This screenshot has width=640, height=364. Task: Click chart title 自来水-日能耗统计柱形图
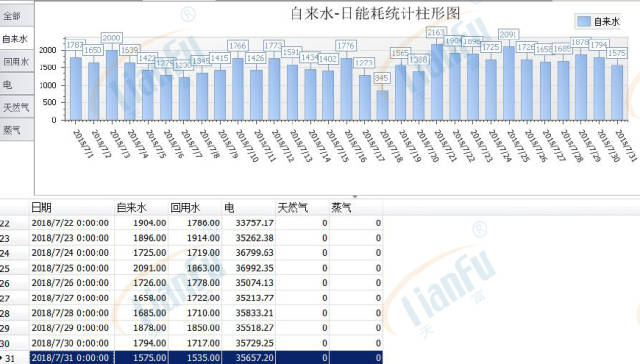[375, 13]
